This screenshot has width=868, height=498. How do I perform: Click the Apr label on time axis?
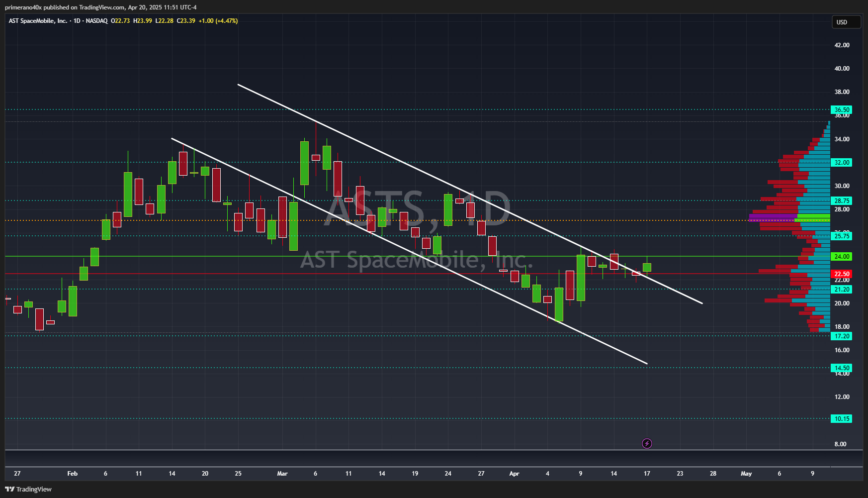coord(514,474)
